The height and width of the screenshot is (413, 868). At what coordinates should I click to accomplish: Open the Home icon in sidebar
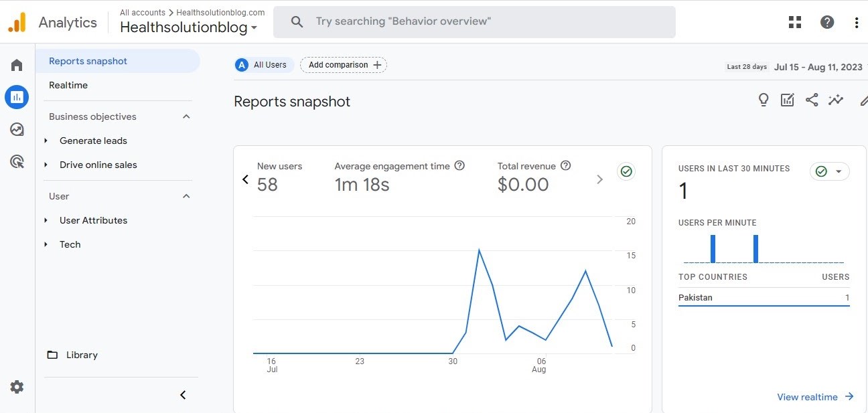(17, 65)
